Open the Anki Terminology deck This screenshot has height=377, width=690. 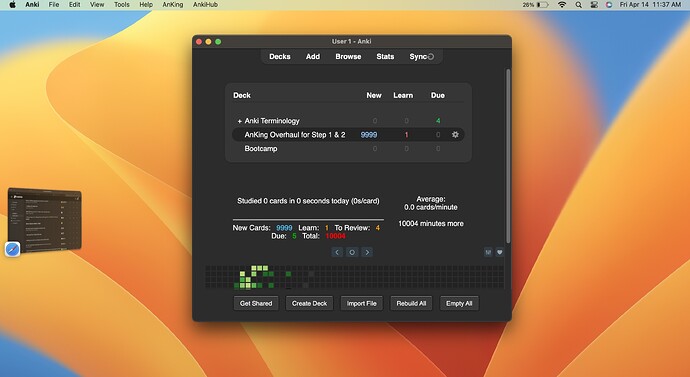click(x=272, y=121)
